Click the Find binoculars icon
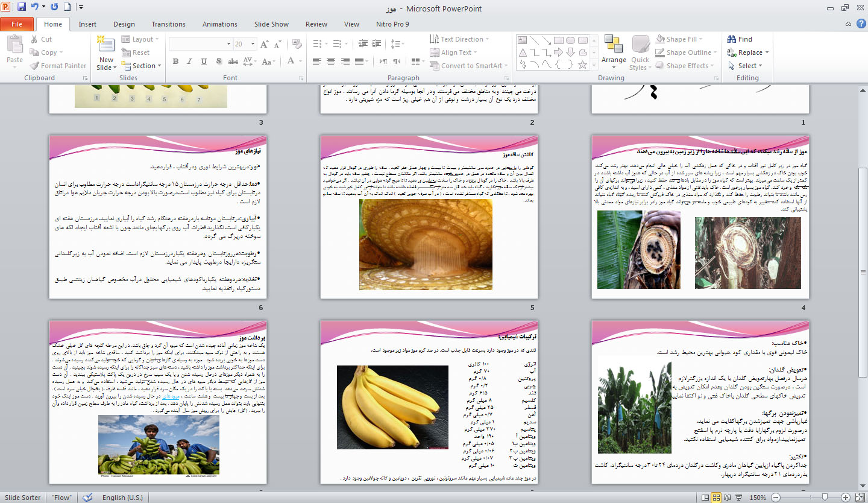The width and height of the screenshot is (868, 503). (732, 39)
